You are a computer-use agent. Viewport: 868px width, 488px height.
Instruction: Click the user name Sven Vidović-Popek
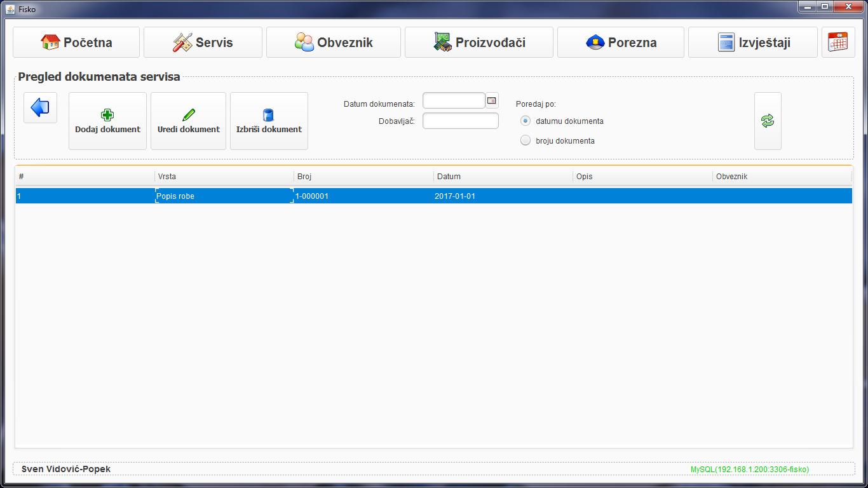coord(66,469)
